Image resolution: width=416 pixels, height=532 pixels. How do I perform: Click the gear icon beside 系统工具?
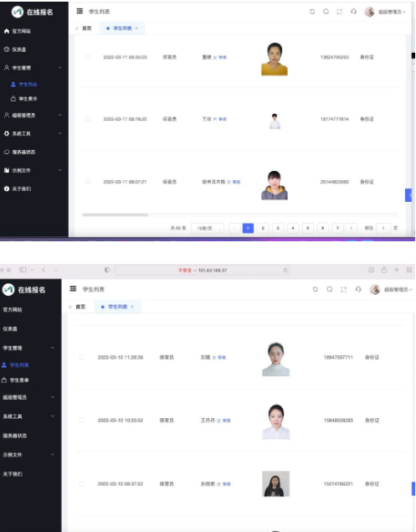click(7, 134)
